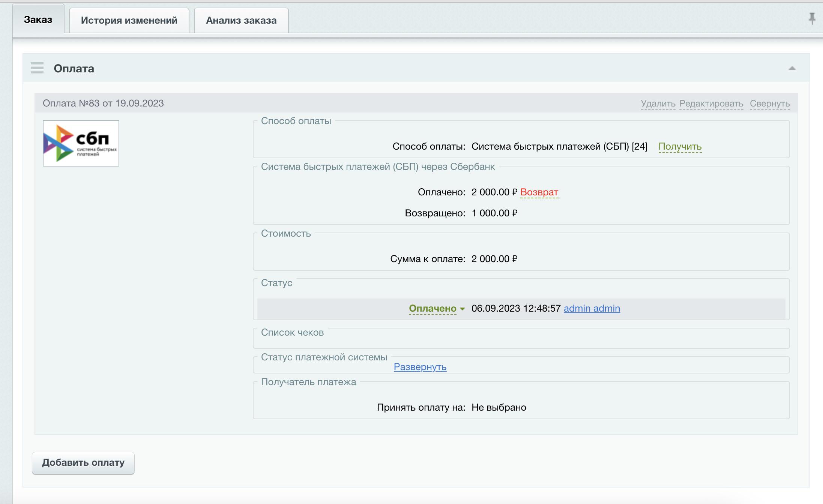823x504 pixels.
Task: Click the Удалить link for payment №83
Action: (658, 103)
